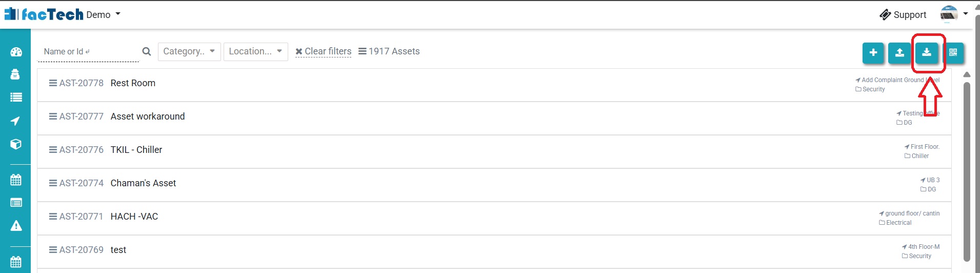
Task: Select the location arrow icon in sidebar
Action: 15,121
